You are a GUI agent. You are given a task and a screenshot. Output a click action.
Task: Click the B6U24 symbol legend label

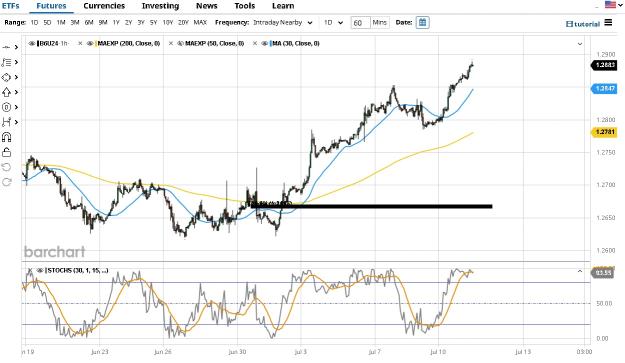49,43
